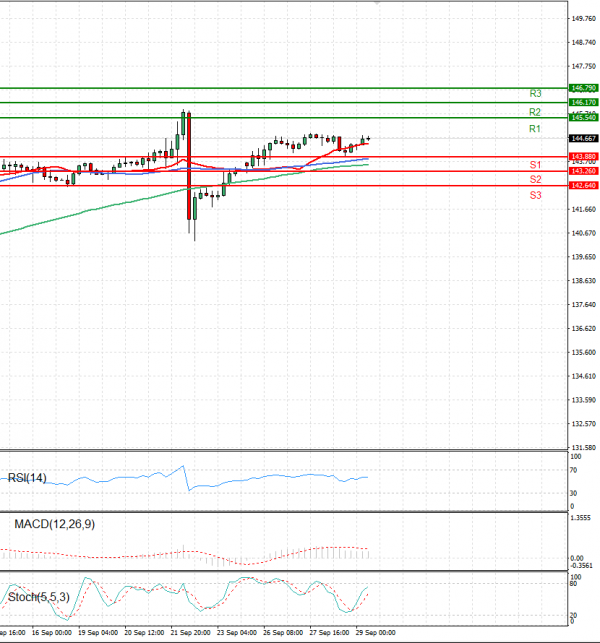This screenshot has width=600, height=643.
Task: Click the 149.760 price axis value
Action: 584,19
